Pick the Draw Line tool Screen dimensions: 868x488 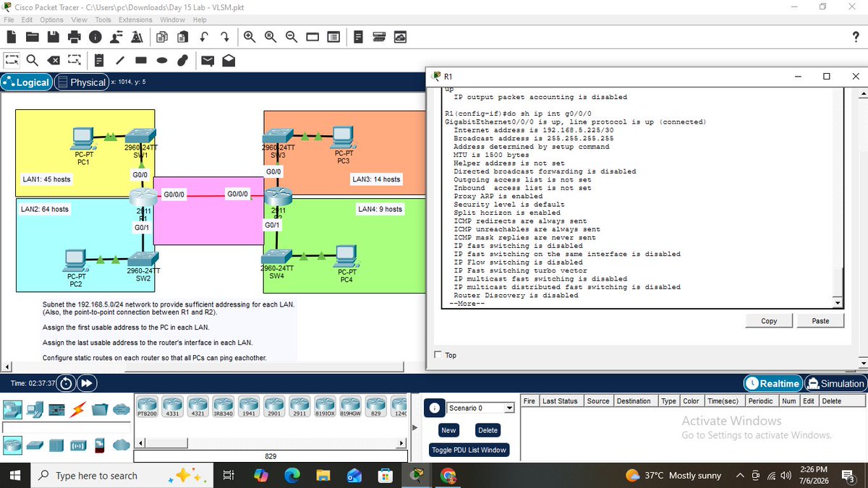click(120, 61)
